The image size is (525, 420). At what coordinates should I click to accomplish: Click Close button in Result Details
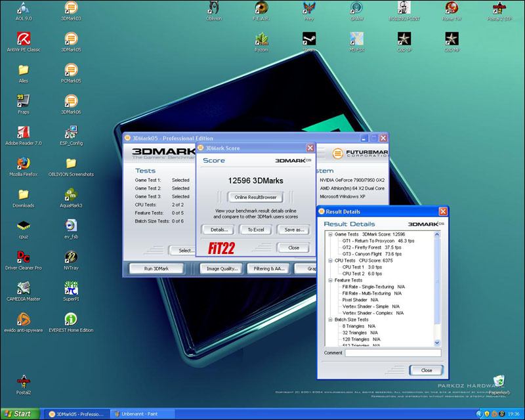click(426, 370)
